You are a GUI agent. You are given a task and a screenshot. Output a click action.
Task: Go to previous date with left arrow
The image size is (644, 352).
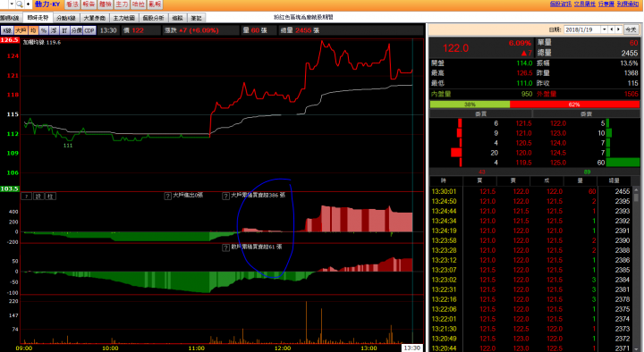pos(612,29)
